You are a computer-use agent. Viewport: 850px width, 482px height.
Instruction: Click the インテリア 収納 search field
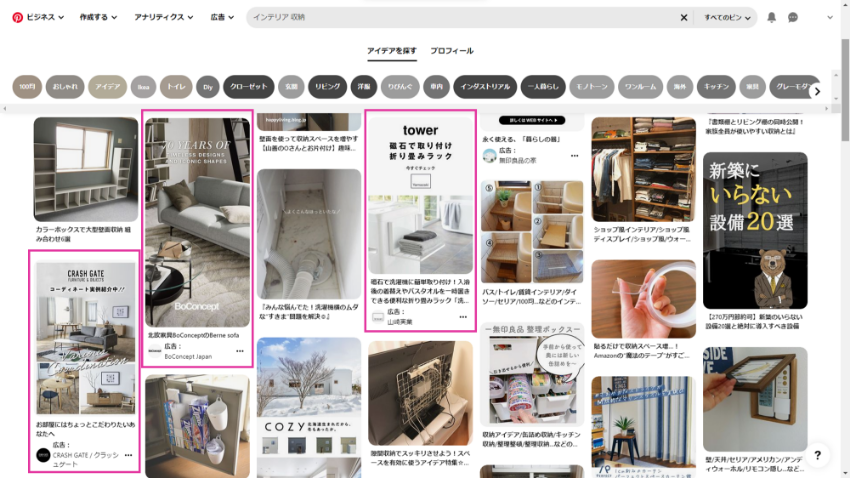[x=463, y=17]
